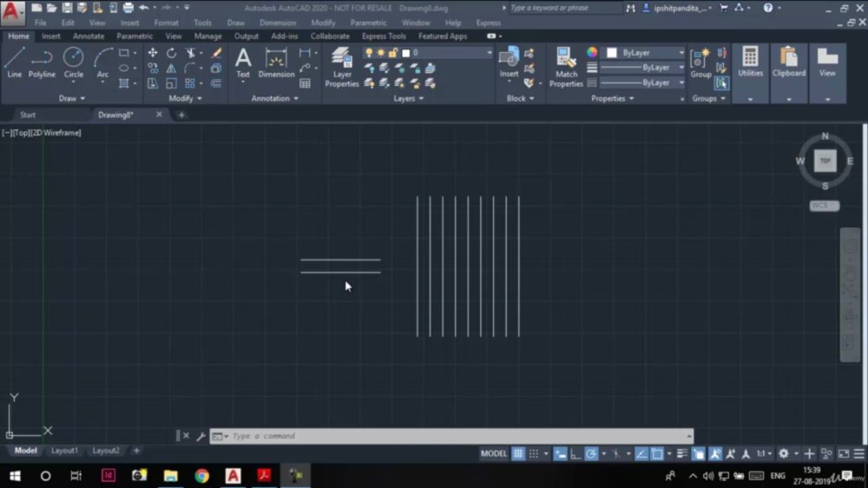Select the Dimension tool
Screen dimensions: 868x488
pos(276,63)
